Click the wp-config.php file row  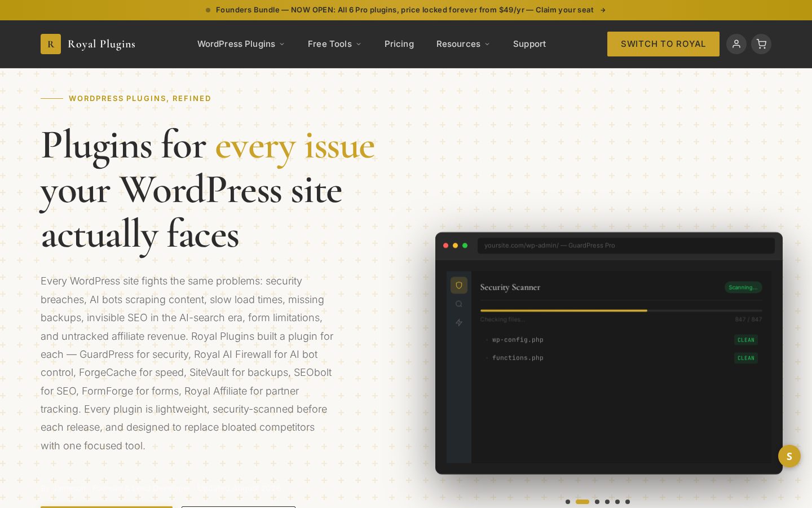tap(621, 340)
